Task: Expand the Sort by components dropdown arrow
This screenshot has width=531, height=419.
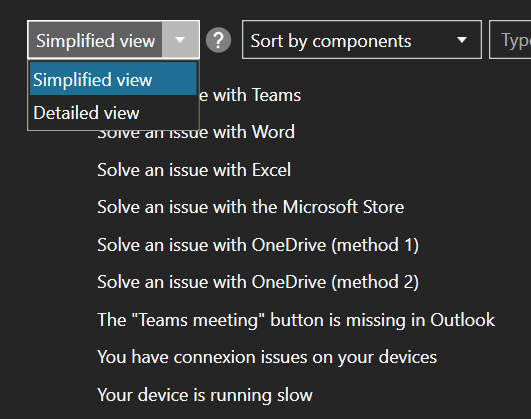Action: (462, 40)
